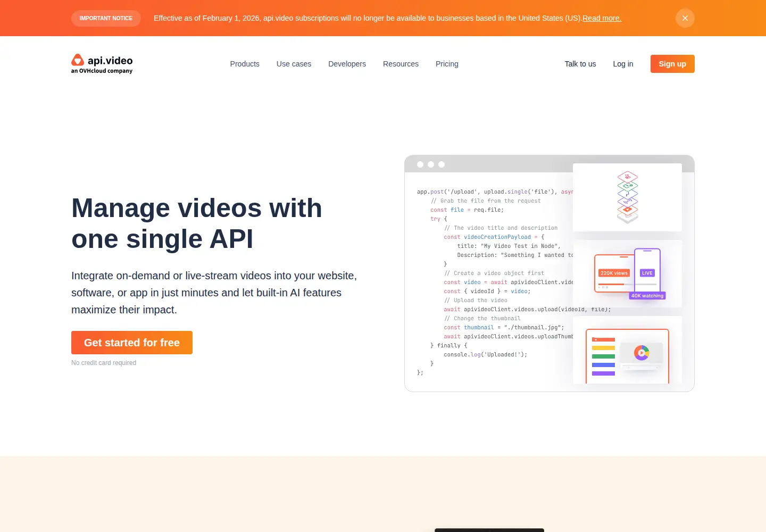Click the IMPORTANT NOTICE badge
This screenshot has height=532, width=766.
click(106, 18)
